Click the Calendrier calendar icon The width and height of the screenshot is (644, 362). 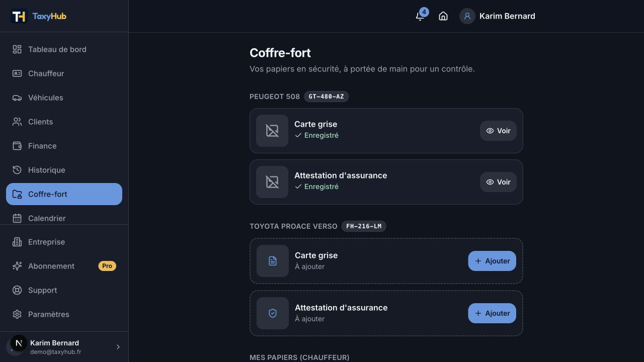tap(17, 218)
